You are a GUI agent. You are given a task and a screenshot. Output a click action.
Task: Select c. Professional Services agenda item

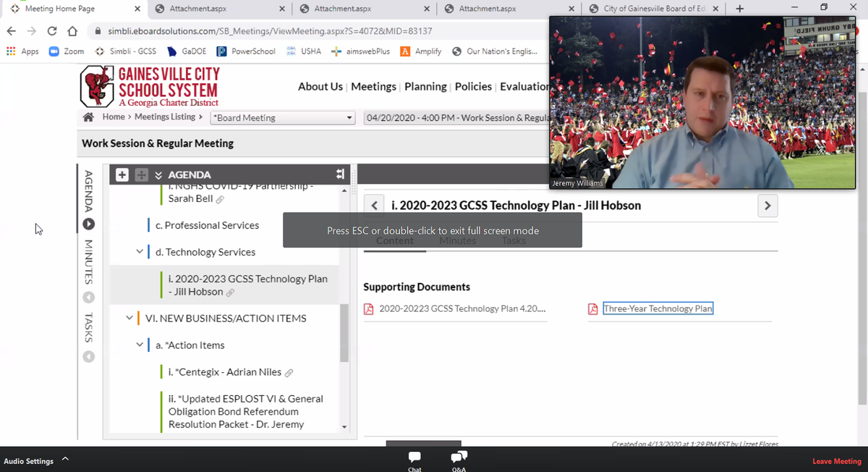[207, 225]
